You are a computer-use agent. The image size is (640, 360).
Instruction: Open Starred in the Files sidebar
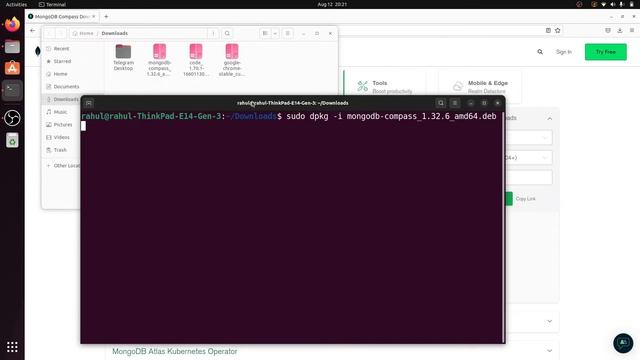(x=62, y=61)
